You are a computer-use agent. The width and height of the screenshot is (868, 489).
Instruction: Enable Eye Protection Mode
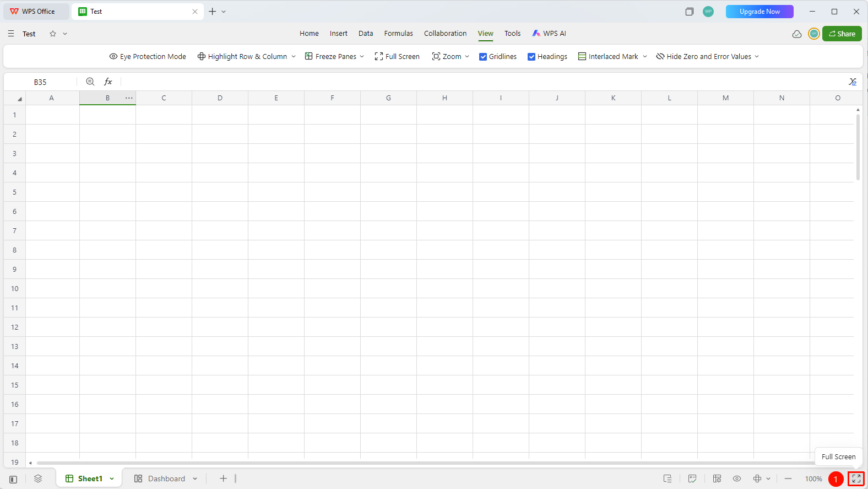148,56
